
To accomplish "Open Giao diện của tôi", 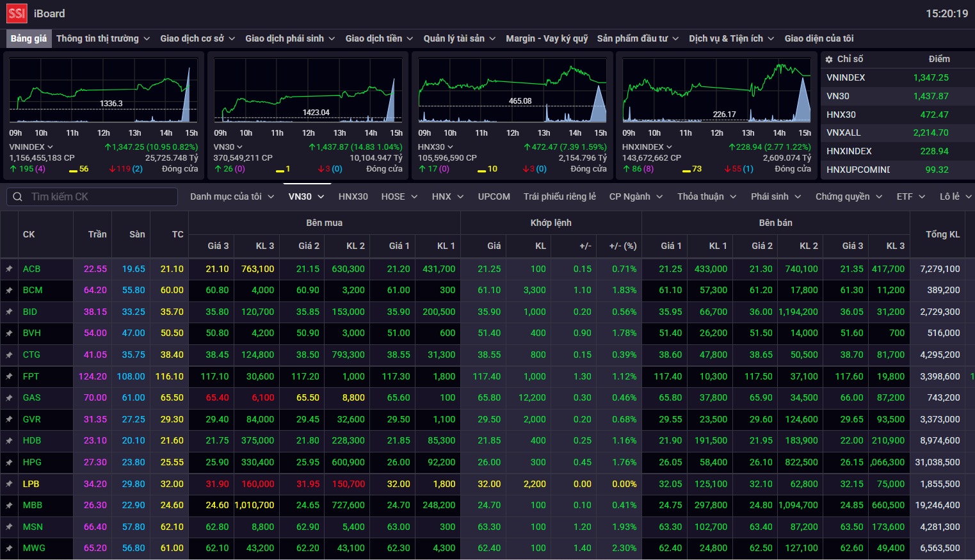I will 819,38.
